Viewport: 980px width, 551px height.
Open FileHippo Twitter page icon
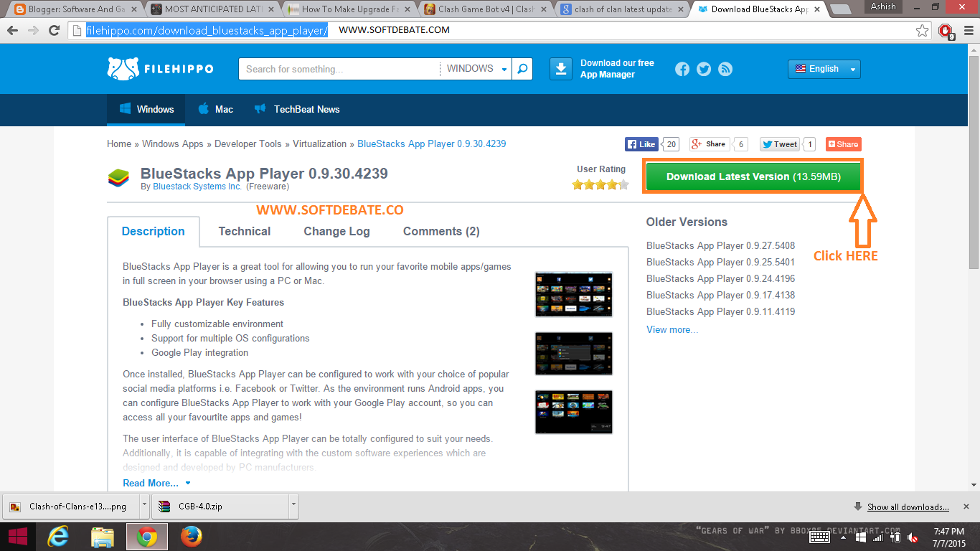point(704,69)
